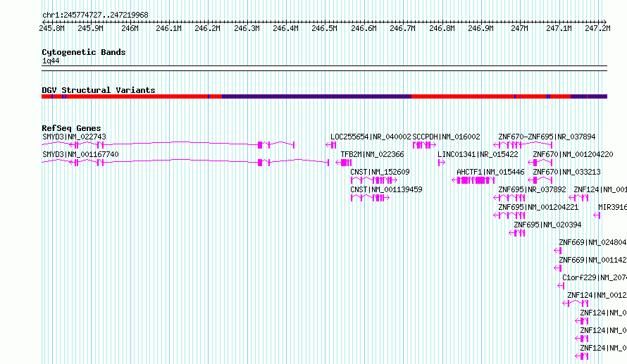The width and height of the screenshot is (627, 364).
Task: Click the chr1:245774727..247219968 coordinate label
Action: [x=95, y=15]
